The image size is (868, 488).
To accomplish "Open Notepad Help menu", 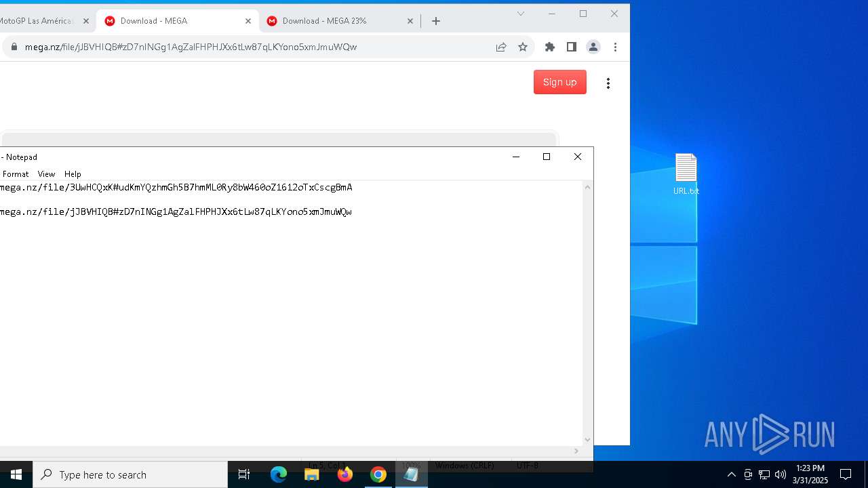I will point(73,174).
